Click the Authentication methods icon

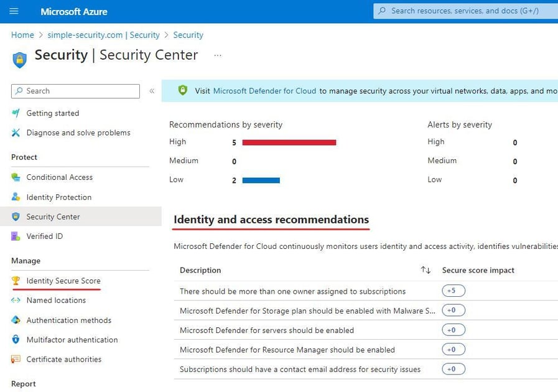(16, 320)
